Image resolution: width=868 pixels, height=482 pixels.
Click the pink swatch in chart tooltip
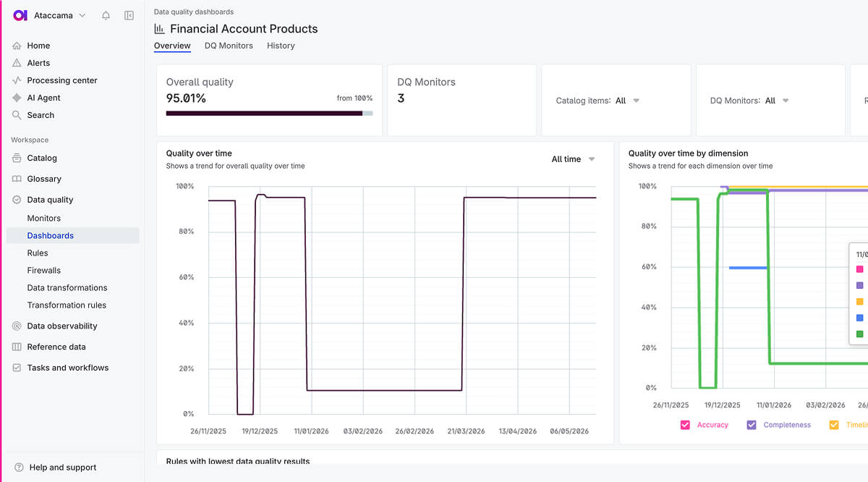point(859,269)
